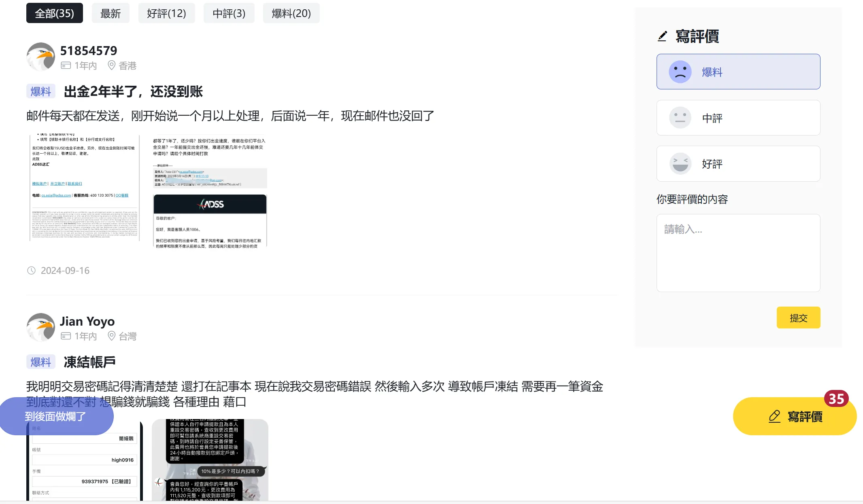Click the pencil icon in the yellow floating button

774,416
